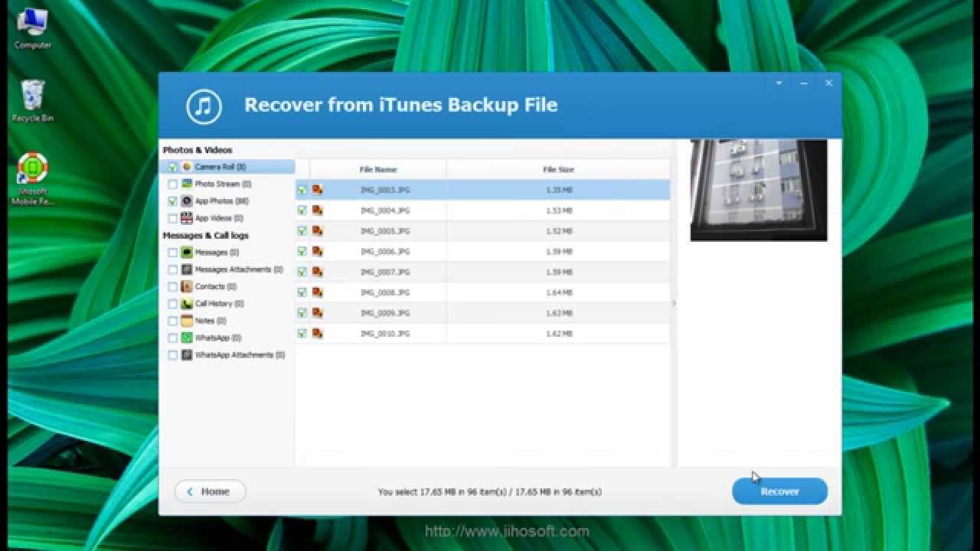Screen dimensions: 980x551
Task: Click the Photos & Videos section heading
Action: [197, 150]
